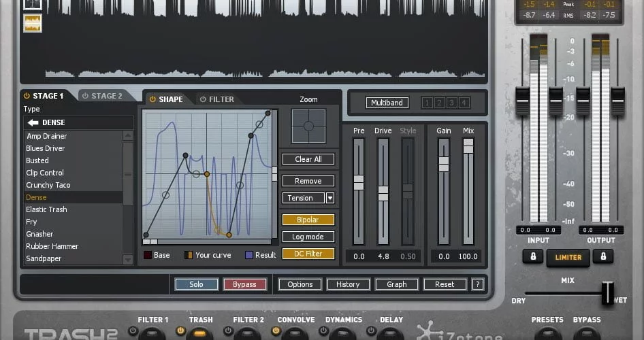Click the Pre slider handle
This screenshot has height=340, width=644.
pyautogui.click(x=359, y=182)
